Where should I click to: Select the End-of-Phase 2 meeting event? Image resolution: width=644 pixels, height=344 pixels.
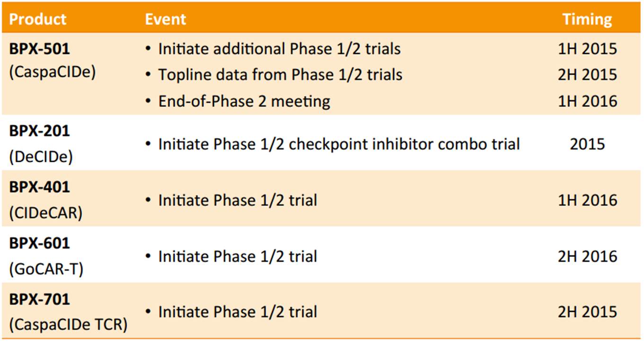244,101
